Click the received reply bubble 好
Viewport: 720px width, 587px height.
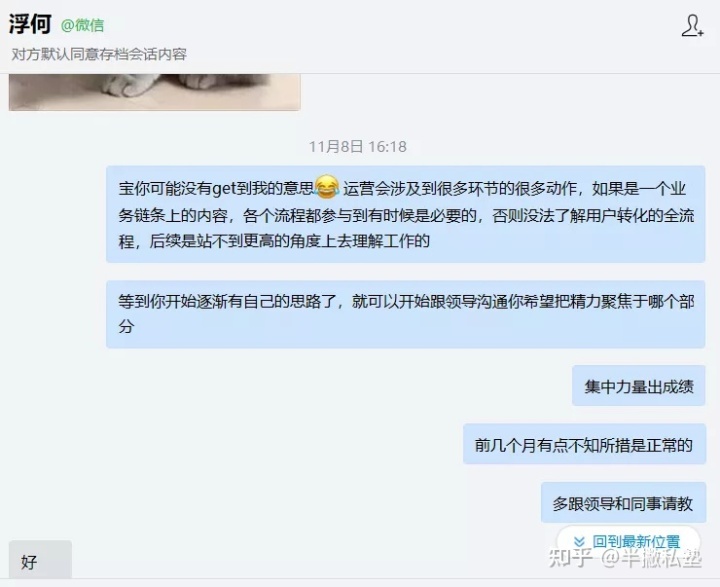coord(40,559)
